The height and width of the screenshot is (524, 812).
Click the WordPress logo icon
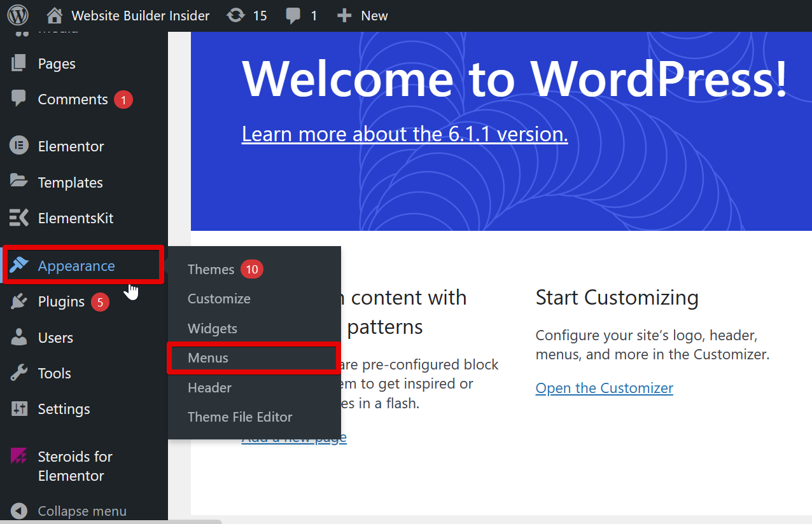[x=18, y=15]
